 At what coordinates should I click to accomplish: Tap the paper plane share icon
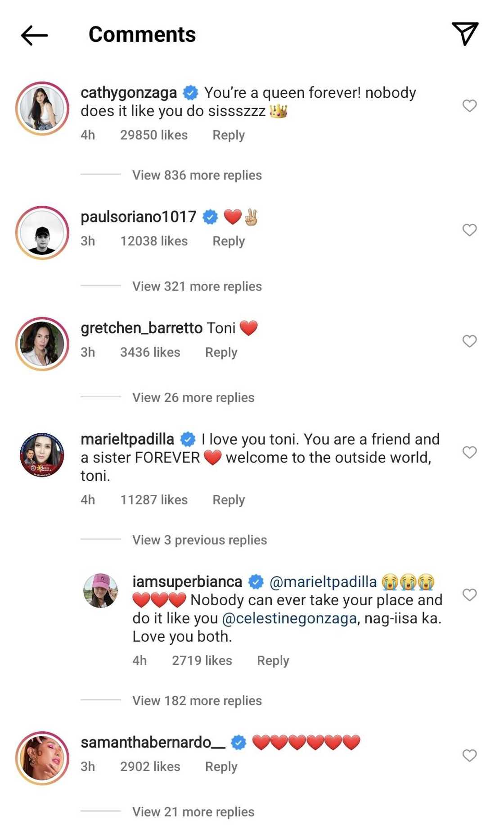coord(465,34)
